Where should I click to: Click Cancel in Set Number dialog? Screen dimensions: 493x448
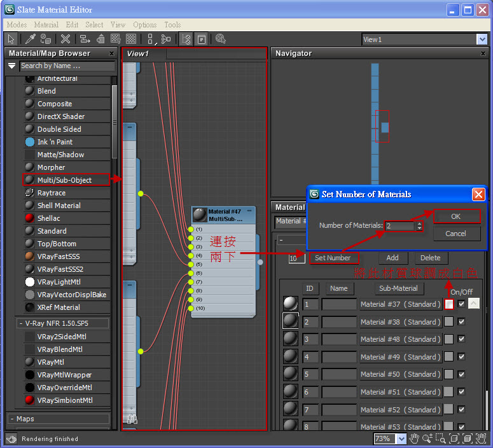[457, 234]
